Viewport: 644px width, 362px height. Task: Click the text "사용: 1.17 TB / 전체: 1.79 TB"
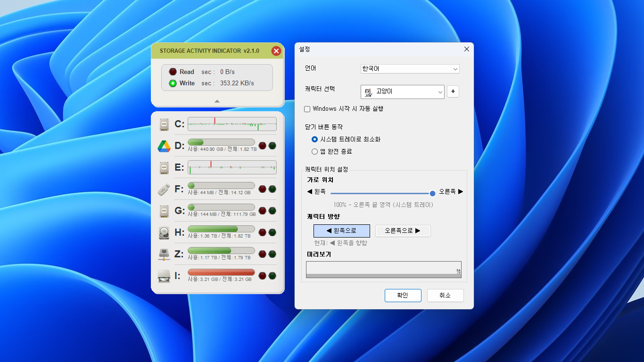[219, 257]
